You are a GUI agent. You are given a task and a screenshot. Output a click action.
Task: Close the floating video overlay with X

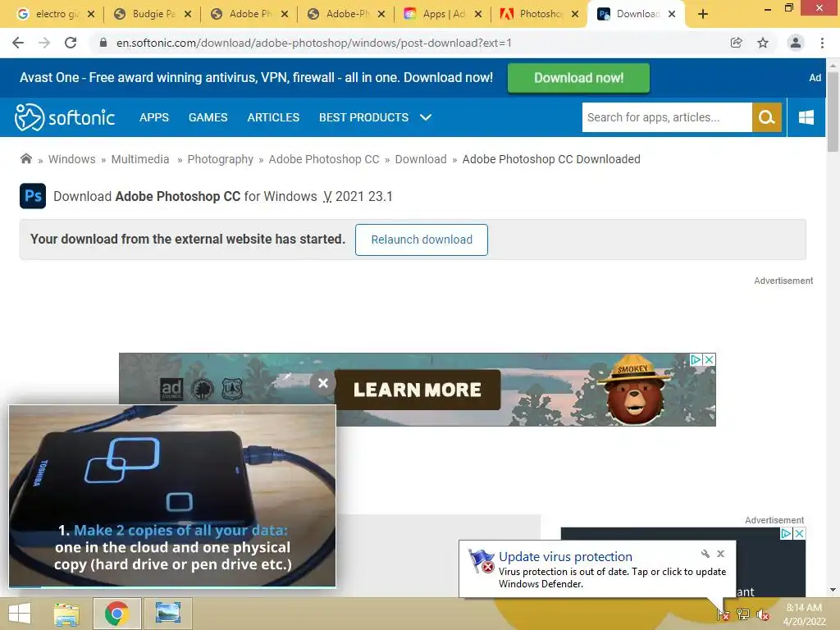[x=323, y=383]
